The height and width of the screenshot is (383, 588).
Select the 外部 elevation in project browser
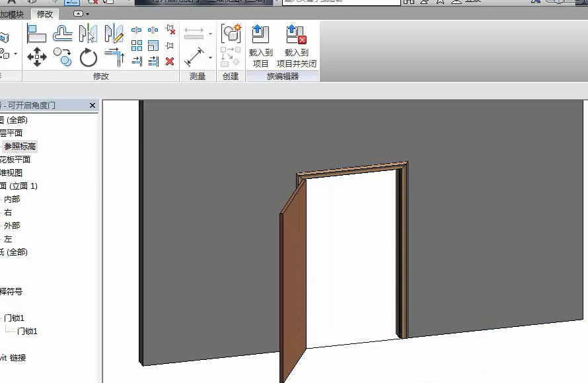pyautogui.click(x=12, y=226)
